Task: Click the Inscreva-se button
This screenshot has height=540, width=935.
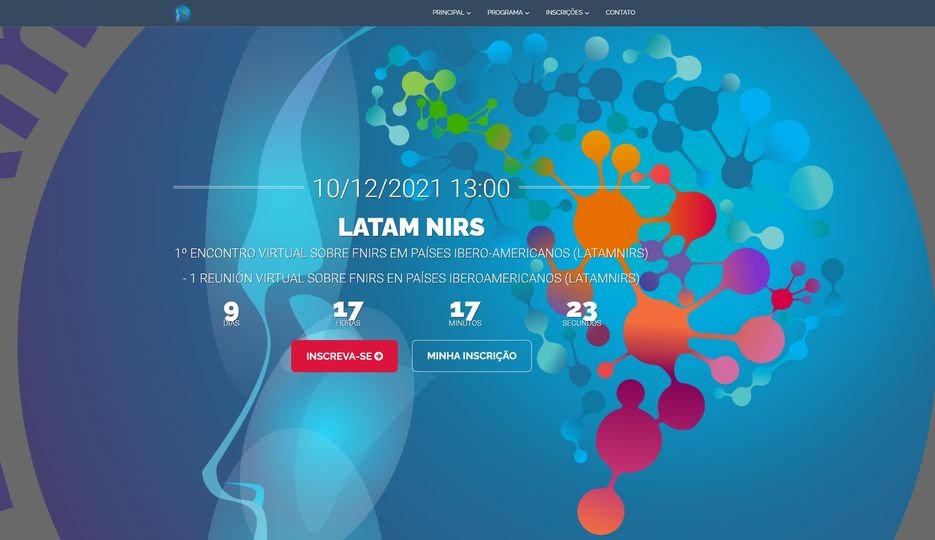Action: point(345,356)
